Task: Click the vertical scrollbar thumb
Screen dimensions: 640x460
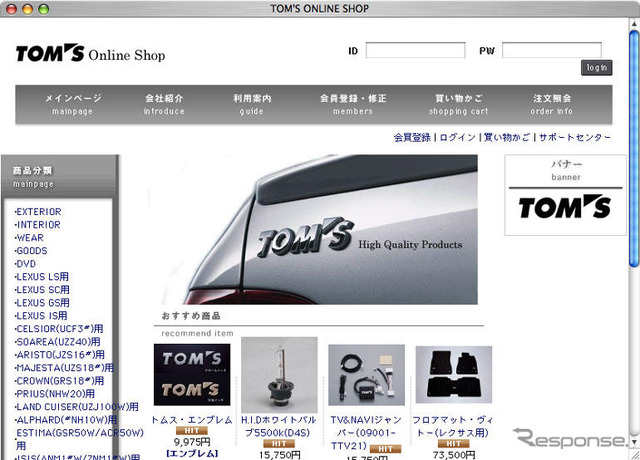Action: tap(633, 148)
